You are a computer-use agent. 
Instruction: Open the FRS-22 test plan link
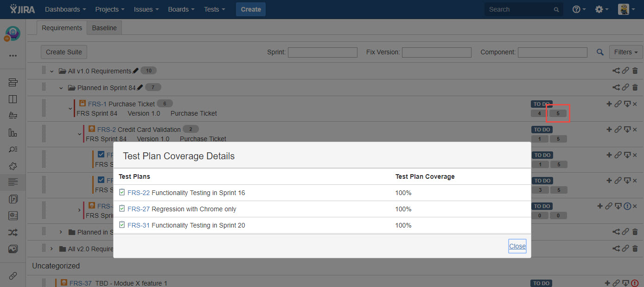click(138, 193)
